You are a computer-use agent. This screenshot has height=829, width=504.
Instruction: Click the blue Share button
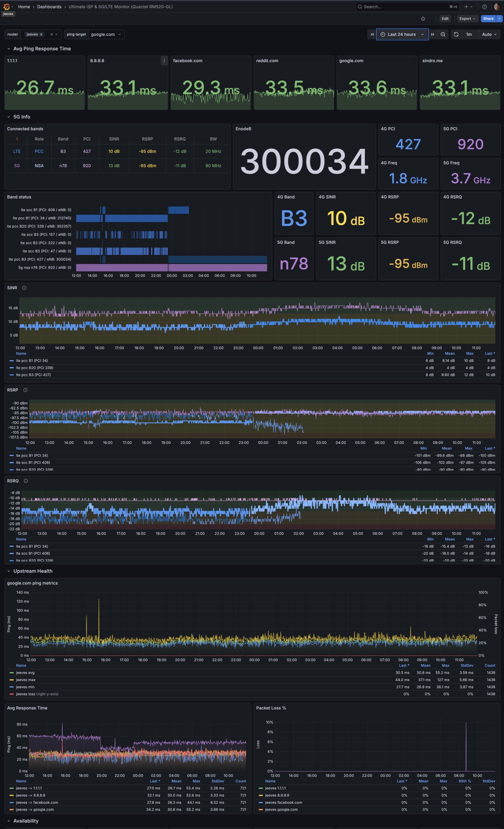pyautogui.click(x=488, y=19)
